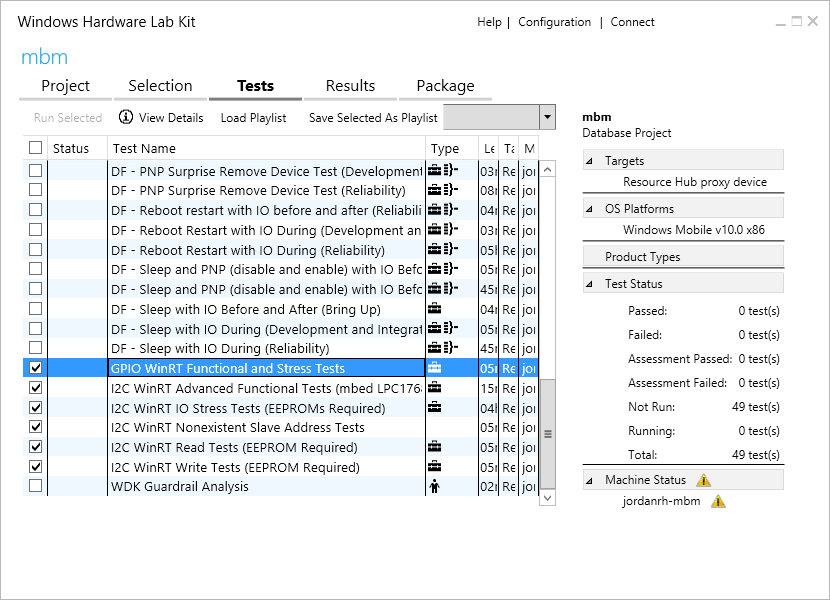This screenshot has height=600, width=830.
Task: Click the type icon of GPIO WinRT Functional test
Action: tap(434, 368)
